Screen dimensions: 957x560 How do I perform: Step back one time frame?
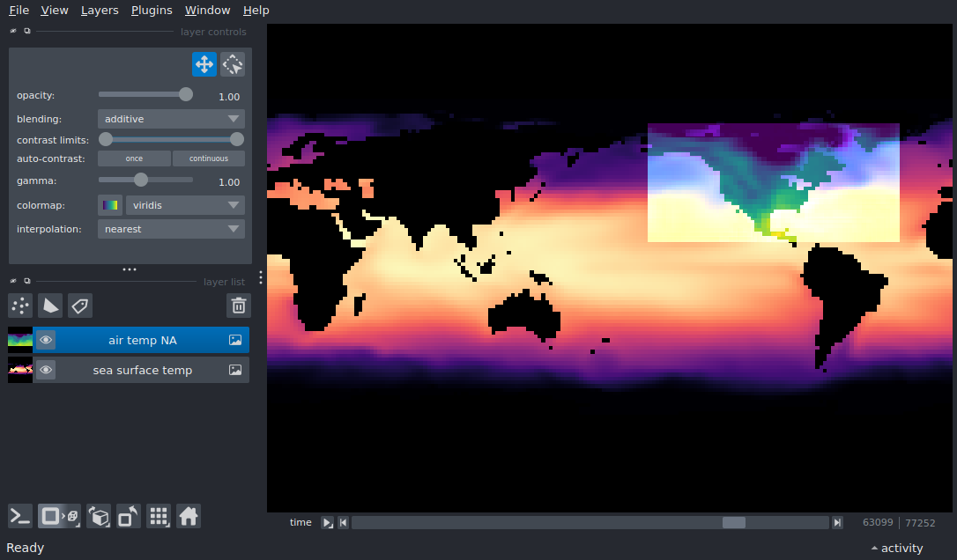[x=343, y=523]
